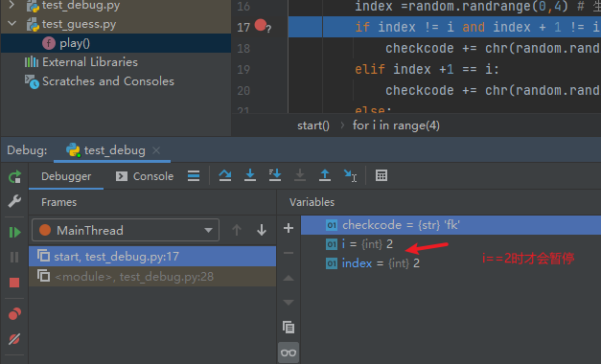
Task: Switch to the Console tab
Action: click(x=145, y=176)
